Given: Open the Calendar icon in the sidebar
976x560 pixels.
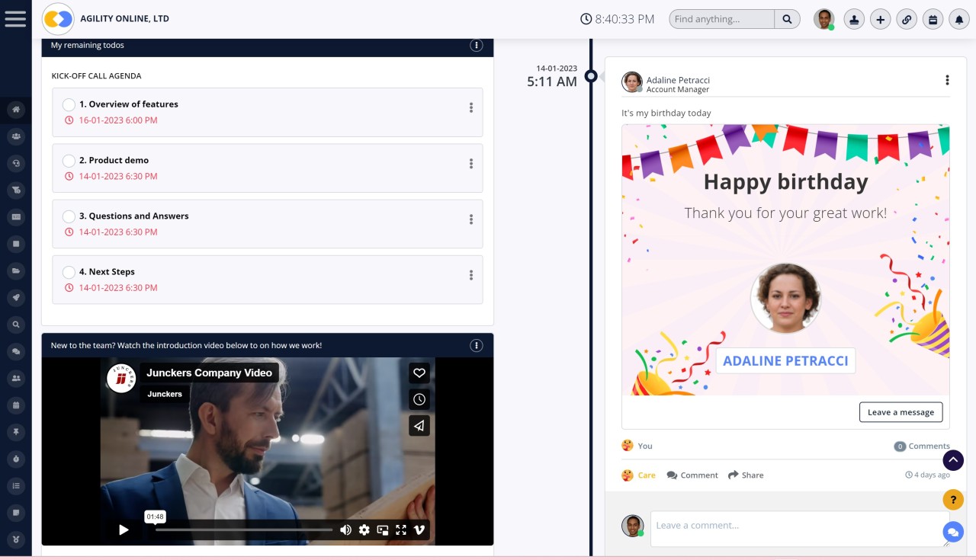Looking at the screenshot, I should 16,405.
